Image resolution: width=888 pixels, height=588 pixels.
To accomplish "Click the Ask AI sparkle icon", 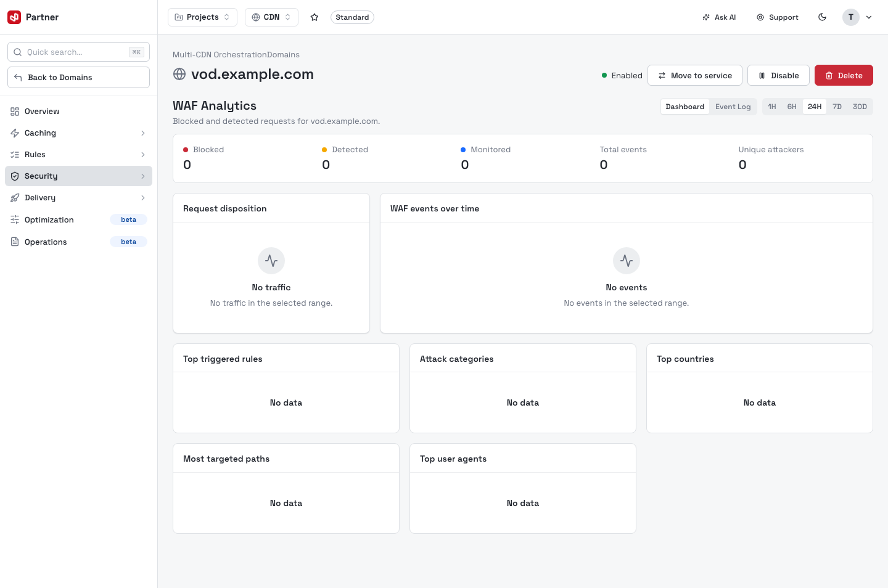I will click(706, 17).
